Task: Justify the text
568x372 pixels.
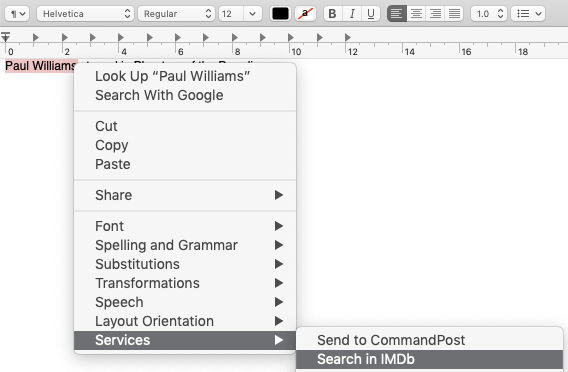Action: [454, 14]
